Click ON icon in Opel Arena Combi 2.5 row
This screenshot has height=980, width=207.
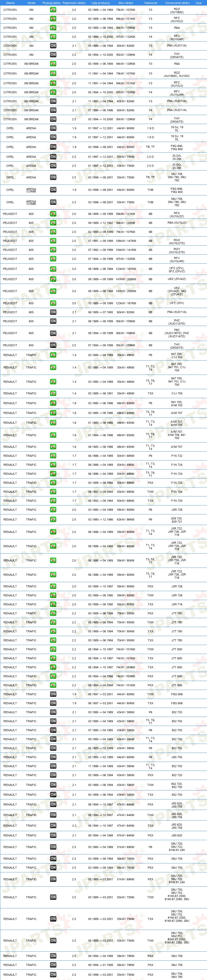[53, 203]
